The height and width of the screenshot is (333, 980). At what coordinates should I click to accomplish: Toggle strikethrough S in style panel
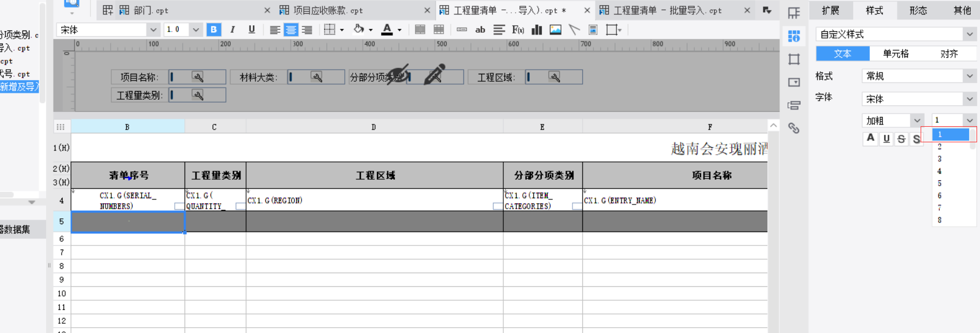click(901, 139)
